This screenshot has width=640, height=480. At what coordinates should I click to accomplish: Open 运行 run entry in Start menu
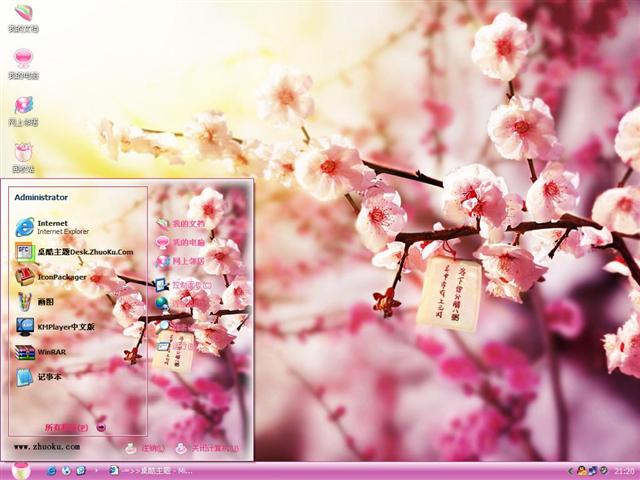tap(176, 347)
